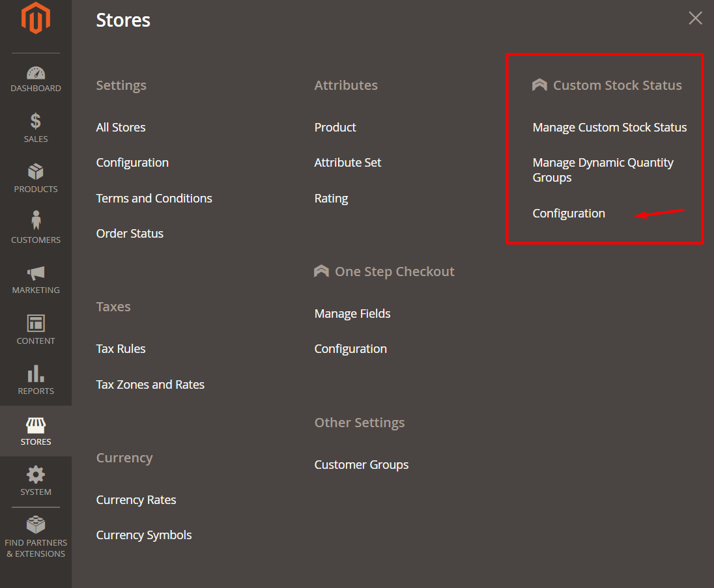Open the Sales dollar icon
This screenshot has height=588, width=714.
tap(36, 121)
